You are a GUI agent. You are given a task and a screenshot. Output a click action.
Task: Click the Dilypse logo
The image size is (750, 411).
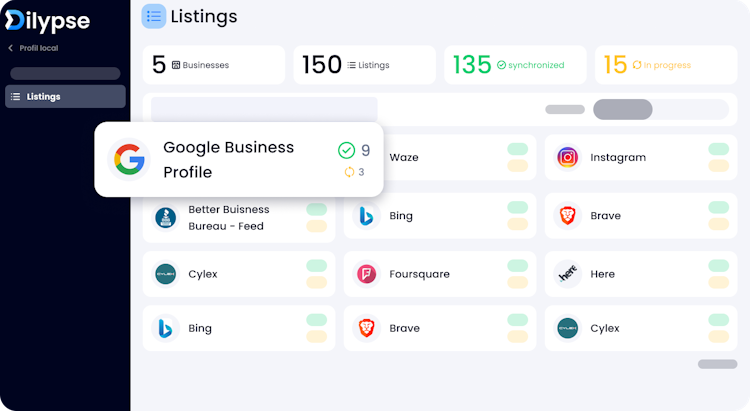click(x=46, y=20)
